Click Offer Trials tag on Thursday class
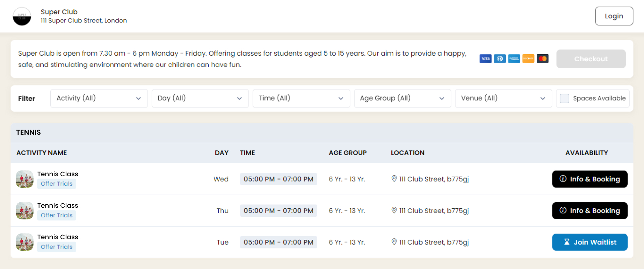Image resolution: width=644 pixels, height=269 pixels. coord(56,215)
